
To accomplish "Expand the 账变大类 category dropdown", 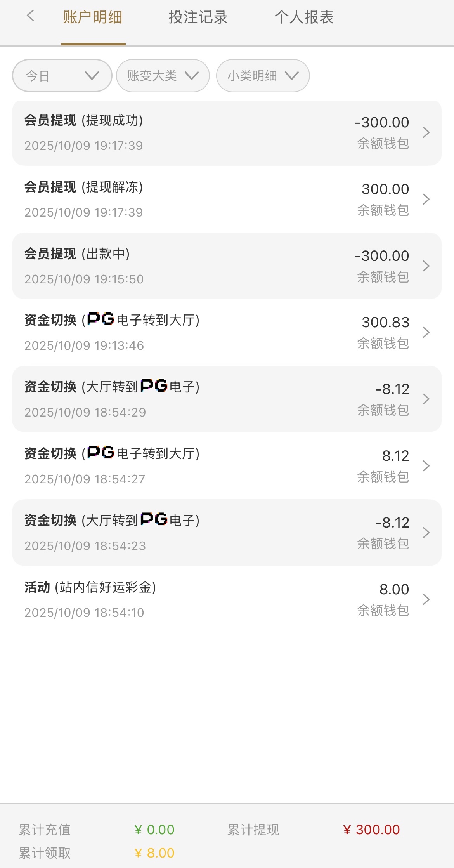I will 163,76.
